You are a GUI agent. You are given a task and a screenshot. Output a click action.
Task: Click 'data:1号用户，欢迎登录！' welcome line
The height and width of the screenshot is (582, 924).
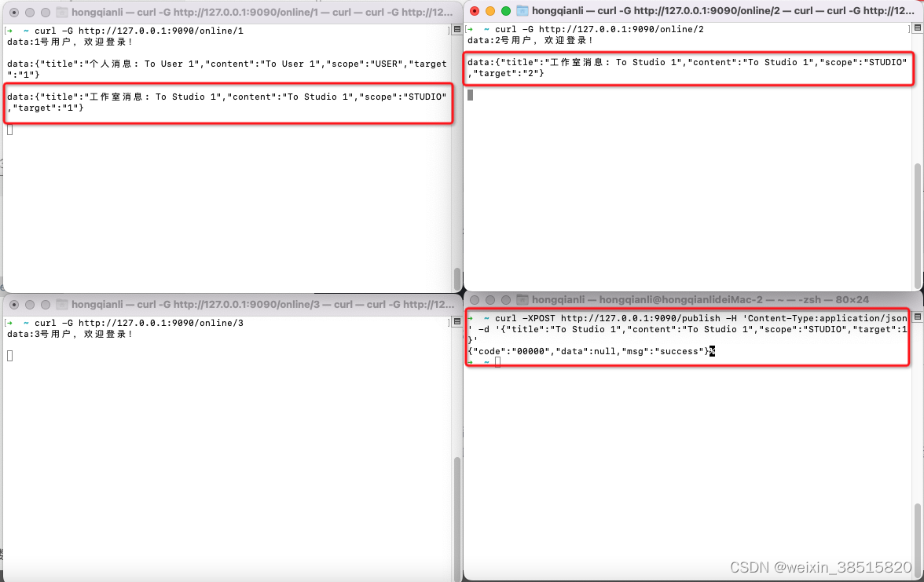(70, 42)
